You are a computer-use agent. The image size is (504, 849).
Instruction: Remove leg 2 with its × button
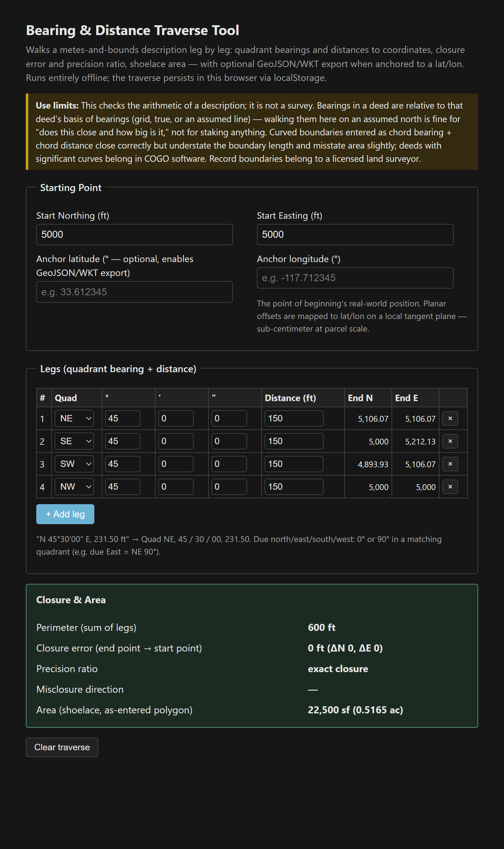[x=450, y=441]
